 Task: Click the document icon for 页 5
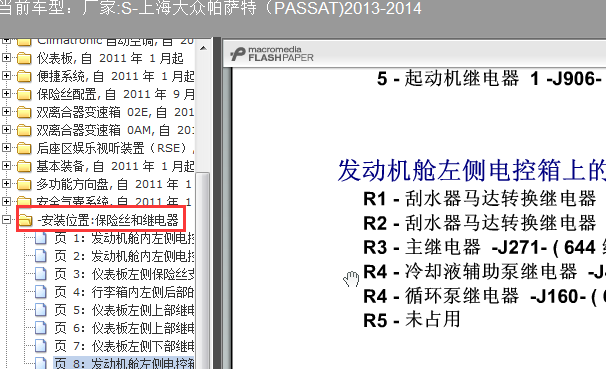41,310
